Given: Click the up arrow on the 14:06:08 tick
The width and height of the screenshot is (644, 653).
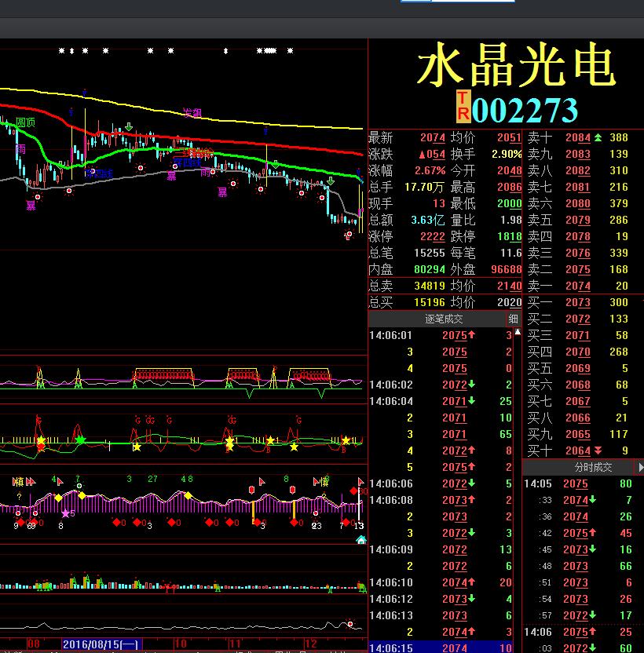Looking at the screenshot, I should (x=471, y=499).
